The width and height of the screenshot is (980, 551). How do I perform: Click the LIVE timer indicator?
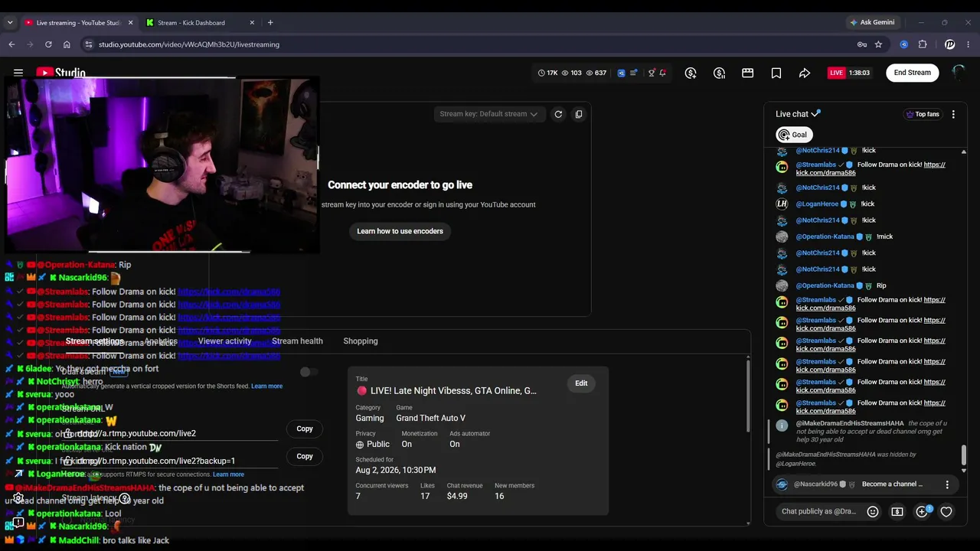(849, 73)
